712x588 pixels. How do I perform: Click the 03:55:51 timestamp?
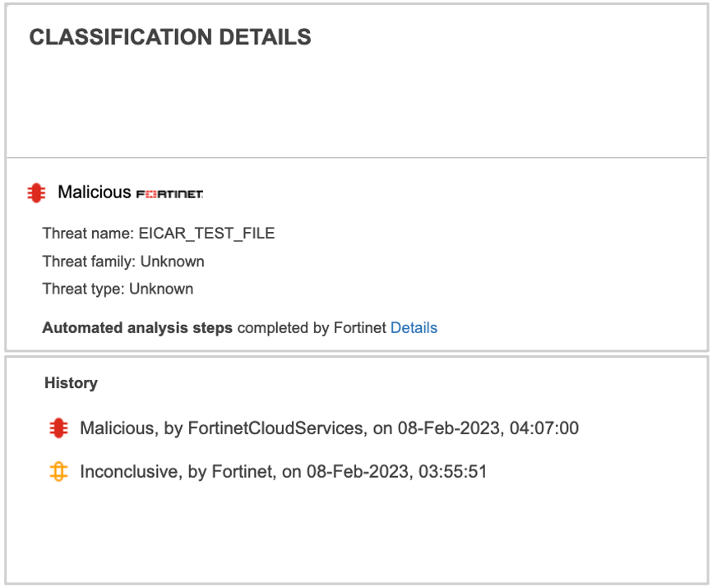coord(453,472)
